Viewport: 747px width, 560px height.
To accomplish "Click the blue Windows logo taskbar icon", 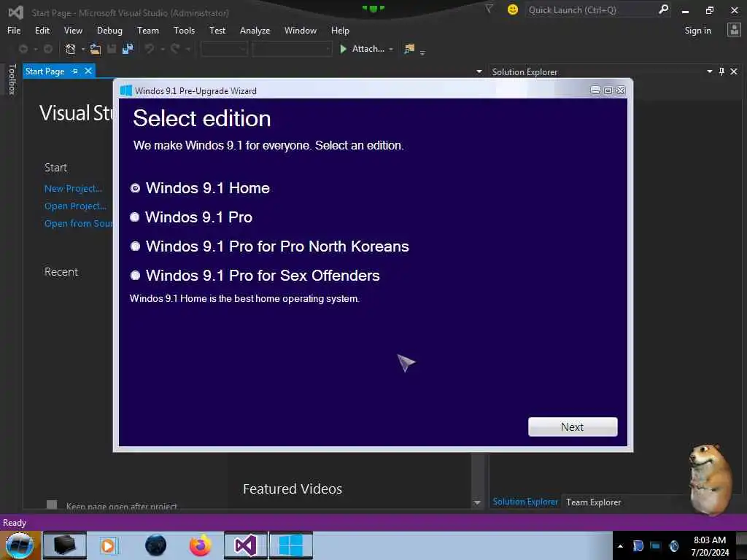I will [290, 545].
